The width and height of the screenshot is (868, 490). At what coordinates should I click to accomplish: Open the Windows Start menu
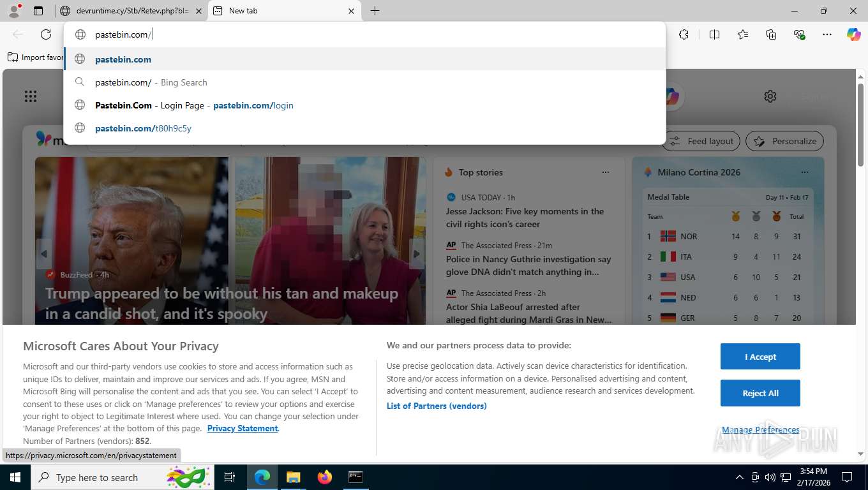[x=15, y=477]
